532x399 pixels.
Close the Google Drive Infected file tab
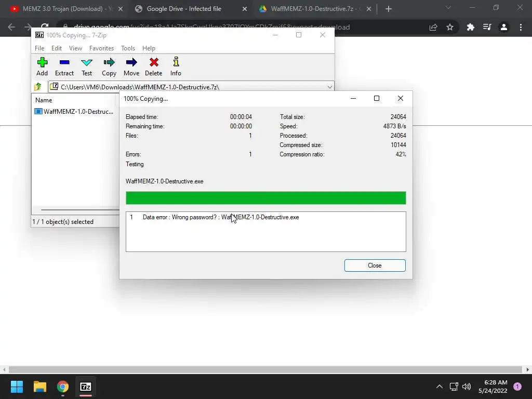click(244, 9)
